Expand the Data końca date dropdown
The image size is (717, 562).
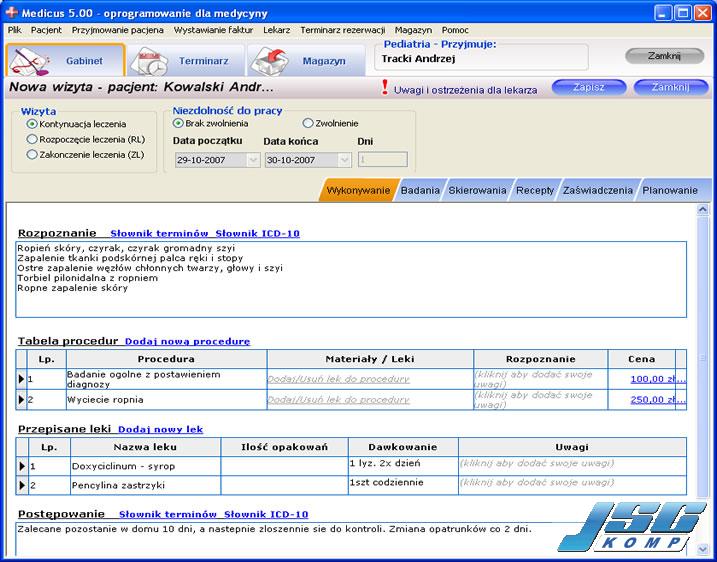[344, 160]
